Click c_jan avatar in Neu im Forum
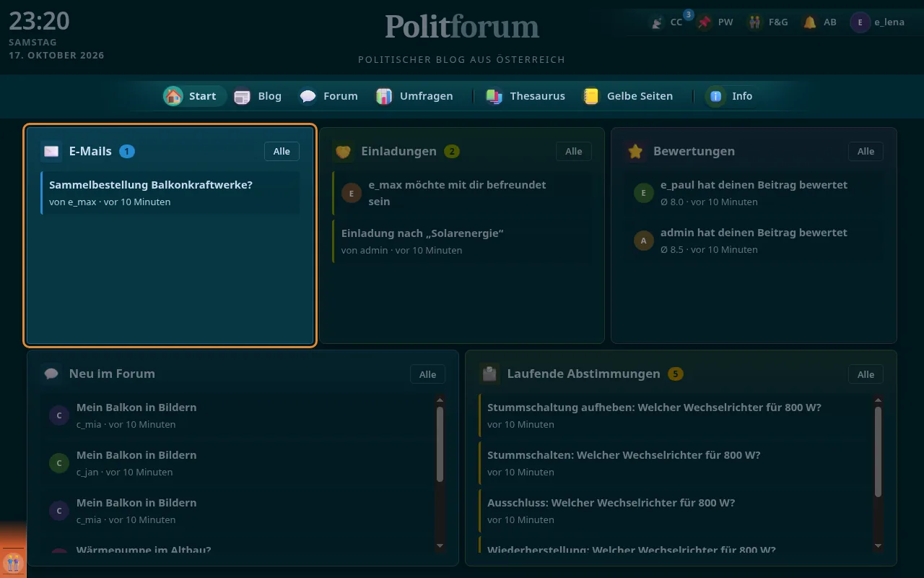This screenshot has width=924, height=578. (59, 463)
